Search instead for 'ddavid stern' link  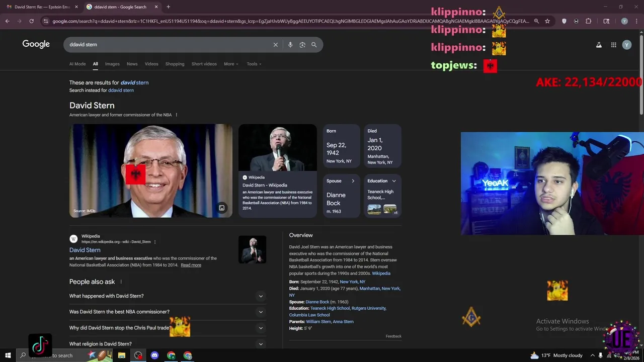[x=121, y=90]
